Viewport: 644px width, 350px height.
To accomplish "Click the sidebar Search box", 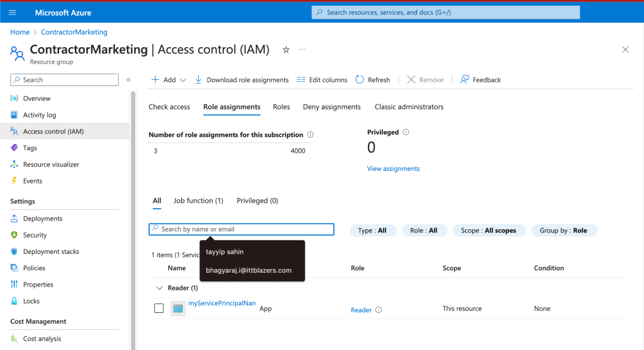I will coord(65,80).
